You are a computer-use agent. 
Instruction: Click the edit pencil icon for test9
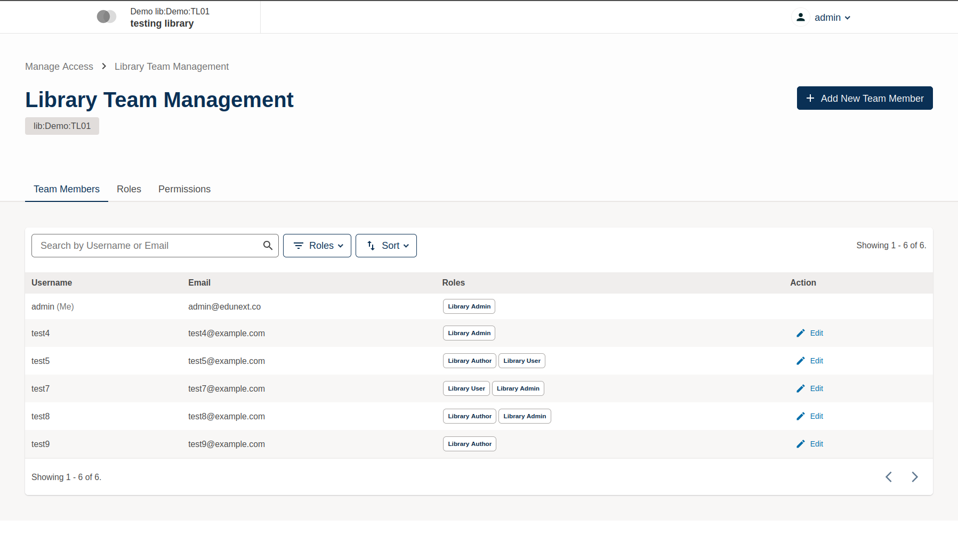[x=800, y=444]
